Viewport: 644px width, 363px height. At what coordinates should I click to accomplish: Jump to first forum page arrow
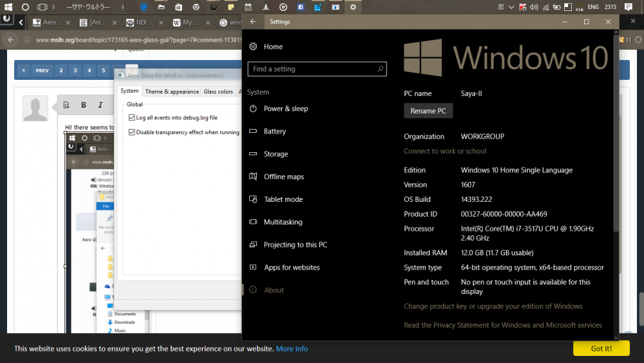pyautogui.click(x=23, y=70)
